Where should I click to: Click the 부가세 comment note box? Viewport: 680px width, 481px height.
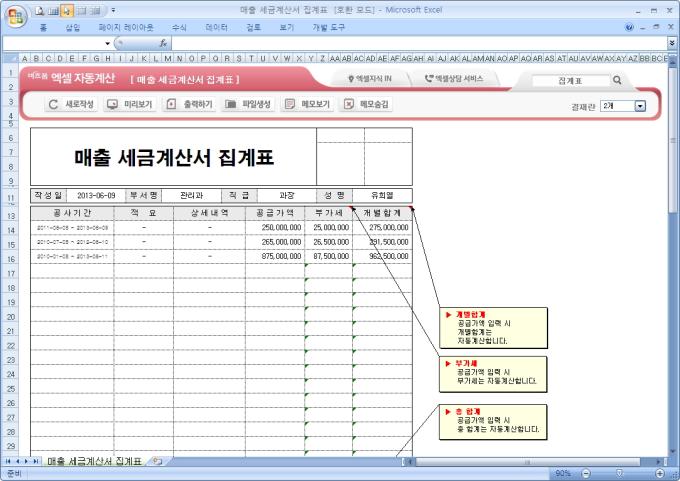(x=494, y=374)
